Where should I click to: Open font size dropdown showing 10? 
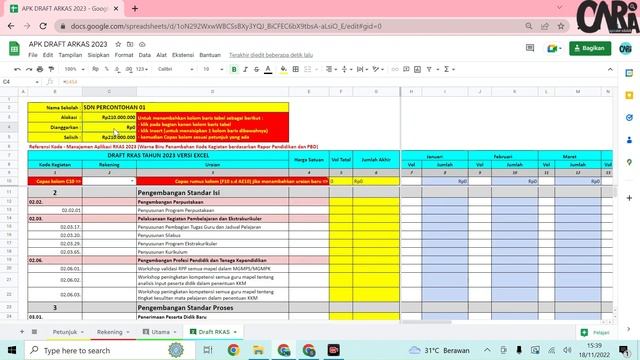point(213,69)
